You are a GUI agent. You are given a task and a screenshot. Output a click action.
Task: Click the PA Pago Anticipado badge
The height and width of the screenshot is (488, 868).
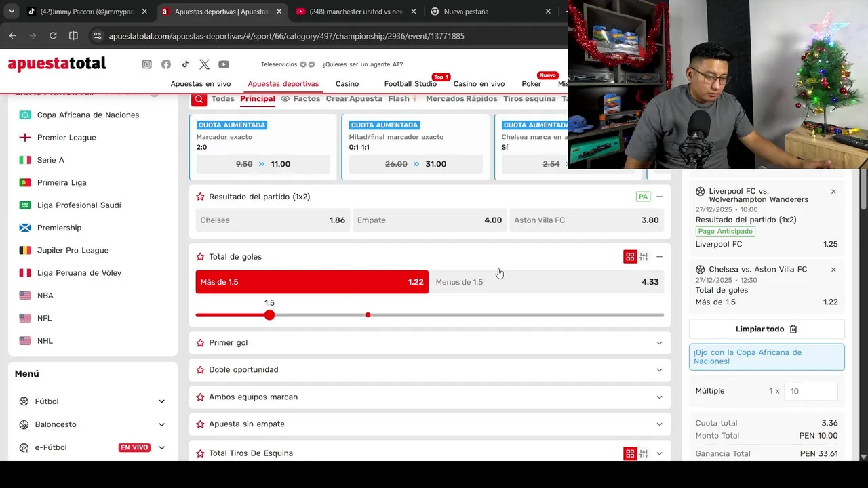[x=643, y=197]
